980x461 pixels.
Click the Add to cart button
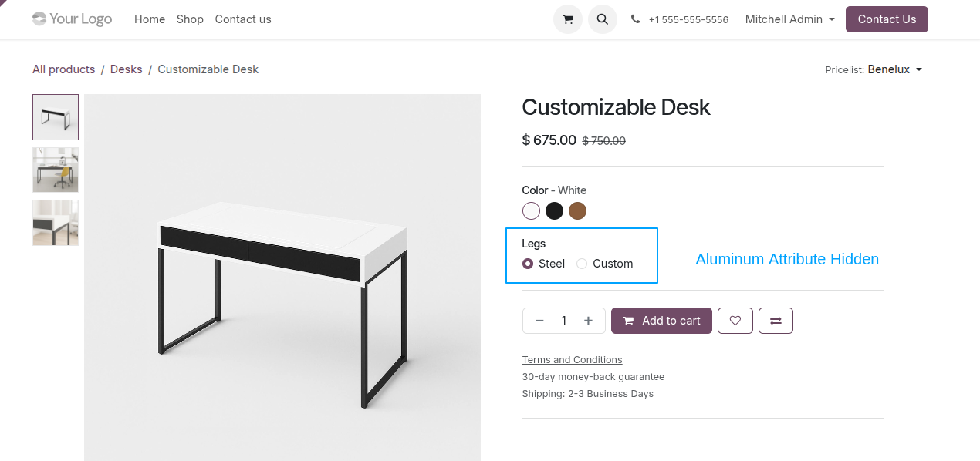click(x=661, y=321)
